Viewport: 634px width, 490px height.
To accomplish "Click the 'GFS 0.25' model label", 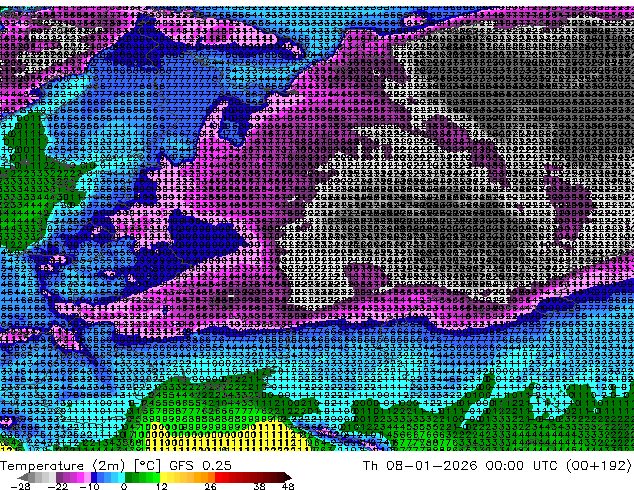I will (200, 466).
